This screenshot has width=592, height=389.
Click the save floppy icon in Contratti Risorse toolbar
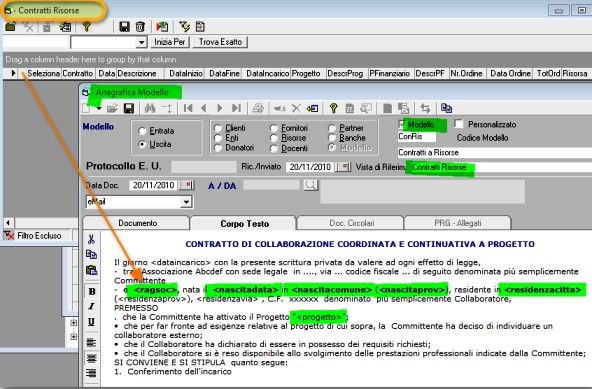coord(124,27)
